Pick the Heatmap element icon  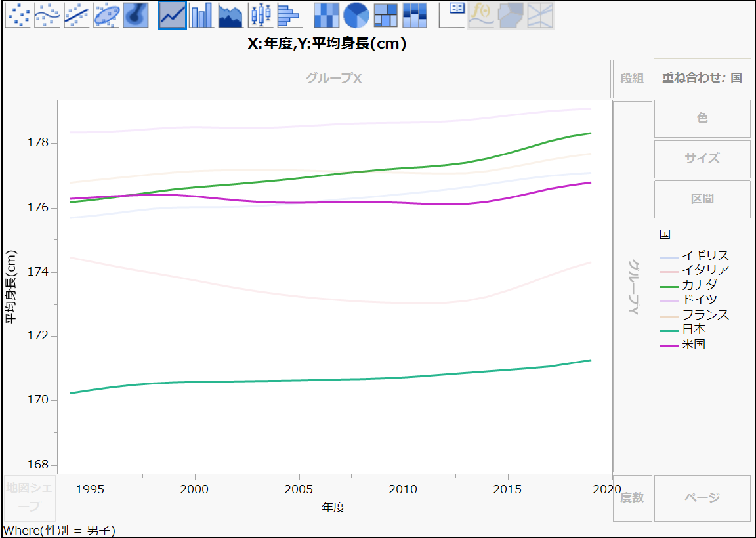click(x=326, y=14)
